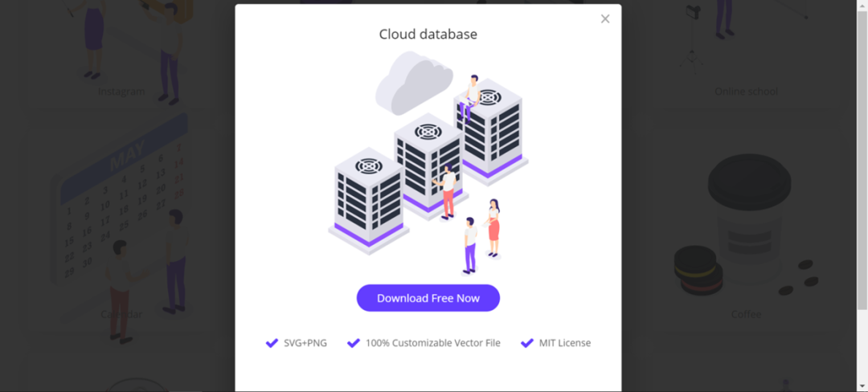
Task: Click the Download Free Now button
Action: click(x=428, y=298)
